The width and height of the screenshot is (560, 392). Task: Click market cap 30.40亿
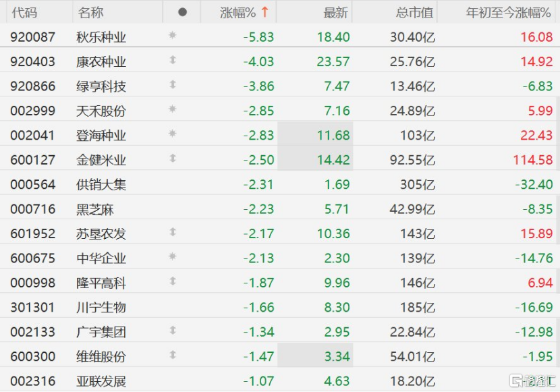tap(412, 37)
